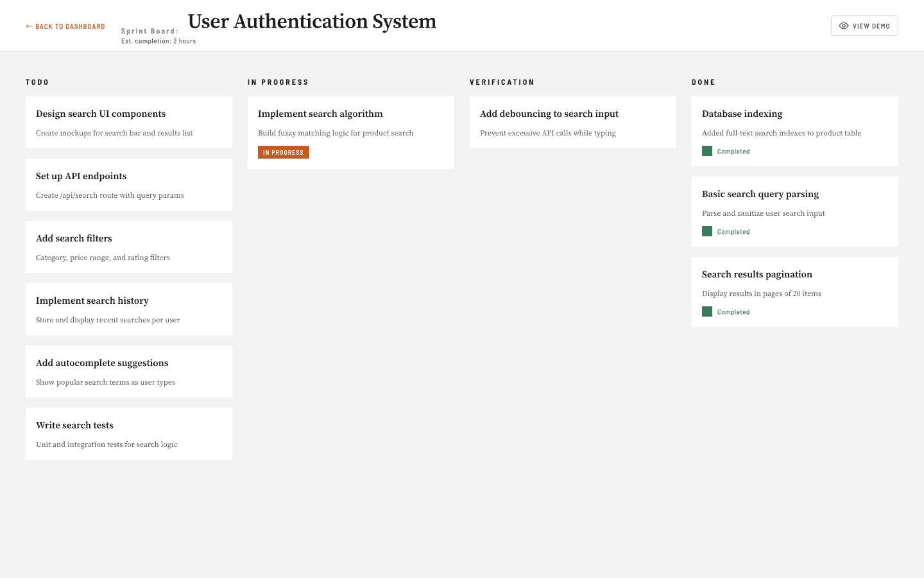Select Implement search history task
This screenshot has height=578, width=924.
(x=128, y=309)
